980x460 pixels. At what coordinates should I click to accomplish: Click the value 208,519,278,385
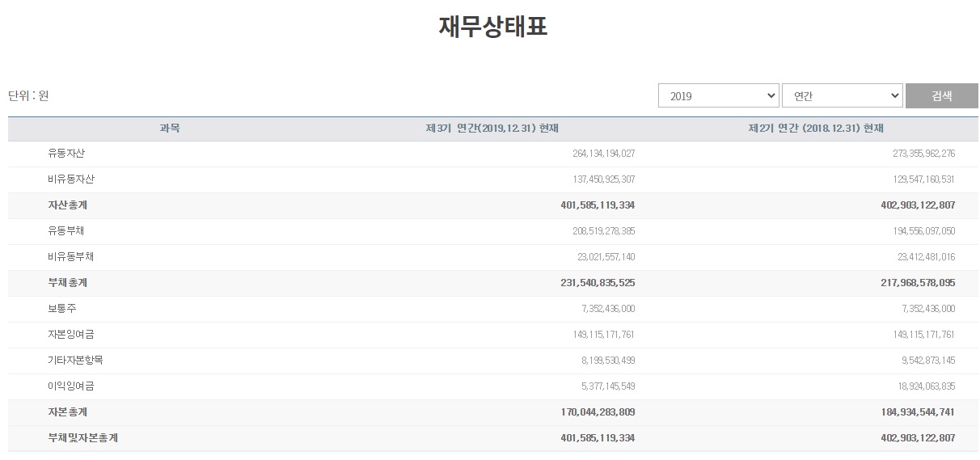pos(603,231)
